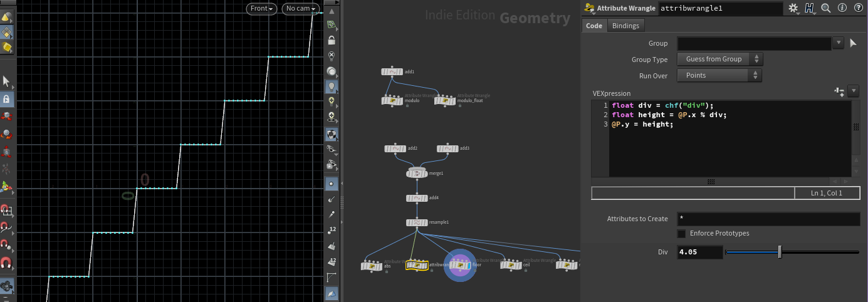This screenshot has height=302, width=868.
Task: Toggle display points icon in viewport toolbar
Action: tap(332, 184)
